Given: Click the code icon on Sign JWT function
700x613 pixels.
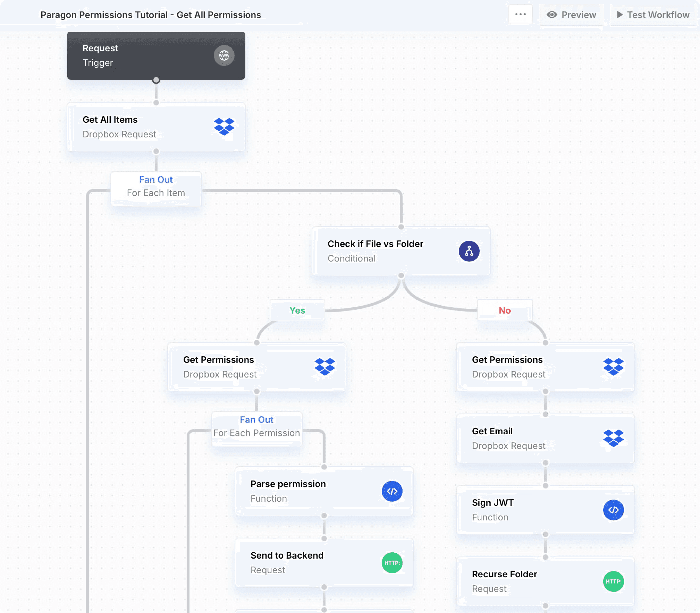Looking at the screenshot, I should coord(613,510).
